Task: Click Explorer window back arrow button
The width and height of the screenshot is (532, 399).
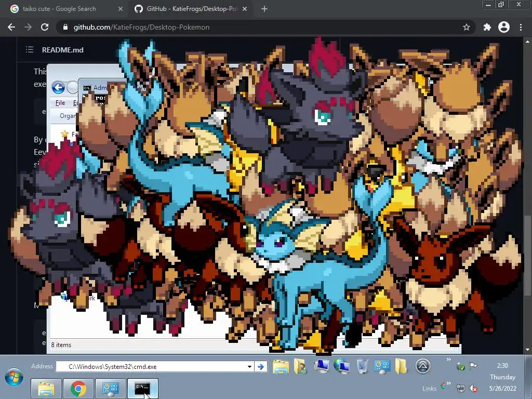Action: pyautogui.click(x=58, y=87)
